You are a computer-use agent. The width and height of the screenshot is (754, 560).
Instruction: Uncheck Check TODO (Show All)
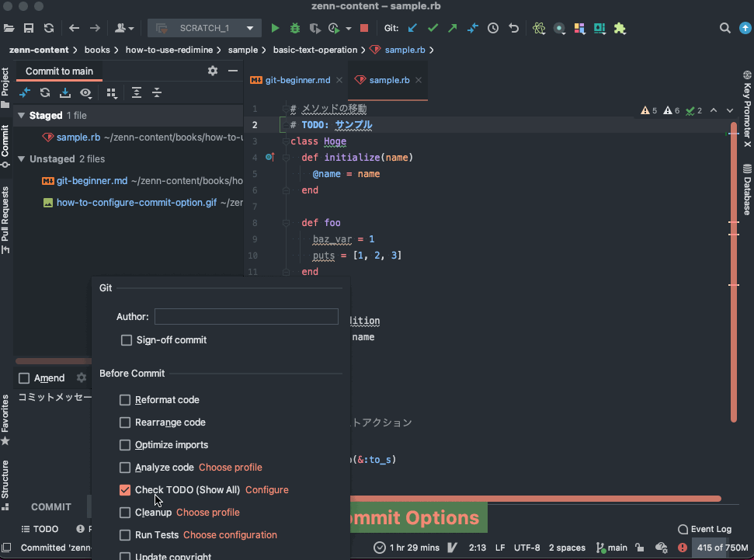coord(125,490)
